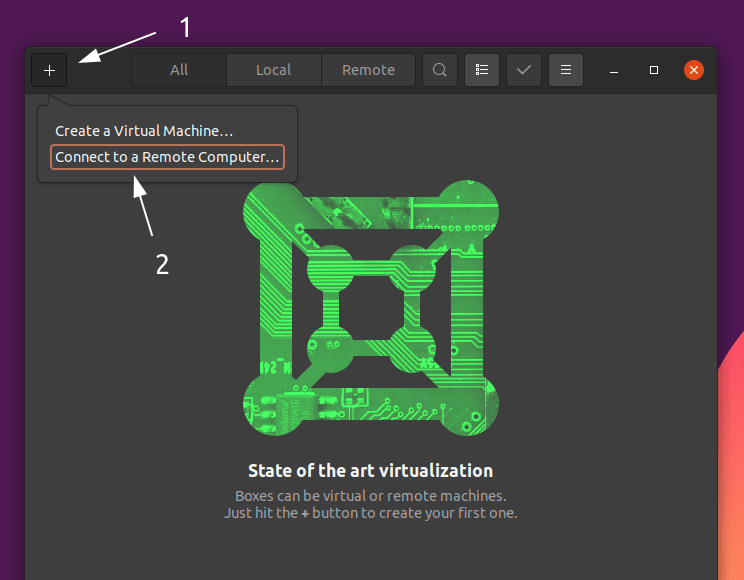Toggle the list view icon
This screenshot has width=744, height=580.
[x=482, y=70]
